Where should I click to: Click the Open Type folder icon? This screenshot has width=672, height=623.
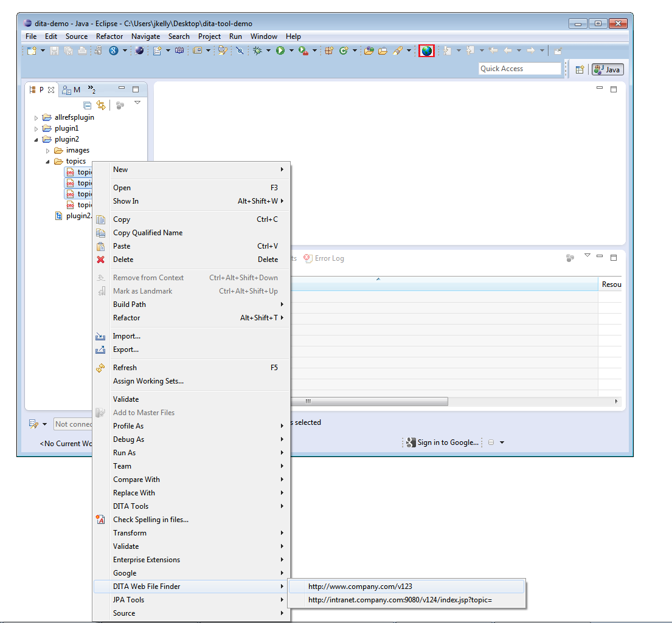tap(369, 50)
